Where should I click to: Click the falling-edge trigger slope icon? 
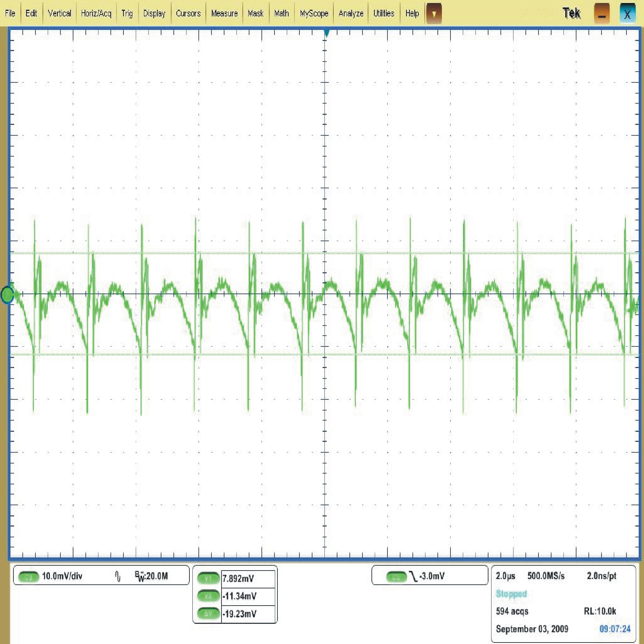pos(413,577)
